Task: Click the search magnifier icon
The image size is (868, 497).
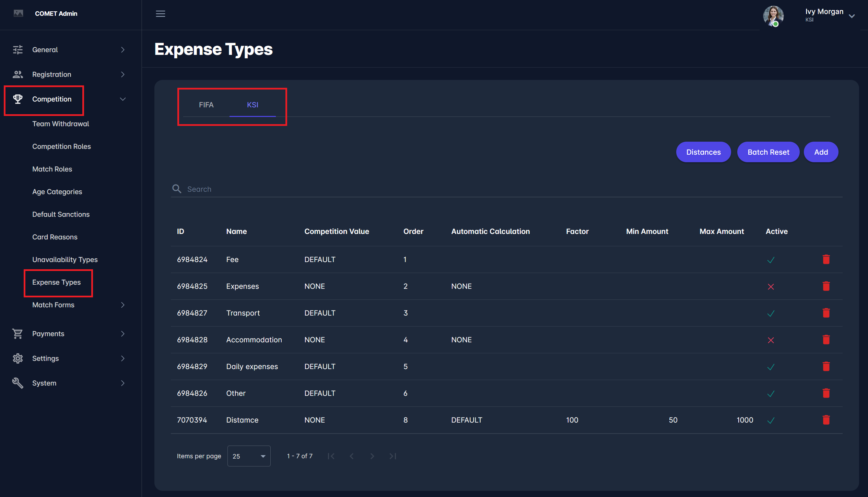Action: (177, 189)
